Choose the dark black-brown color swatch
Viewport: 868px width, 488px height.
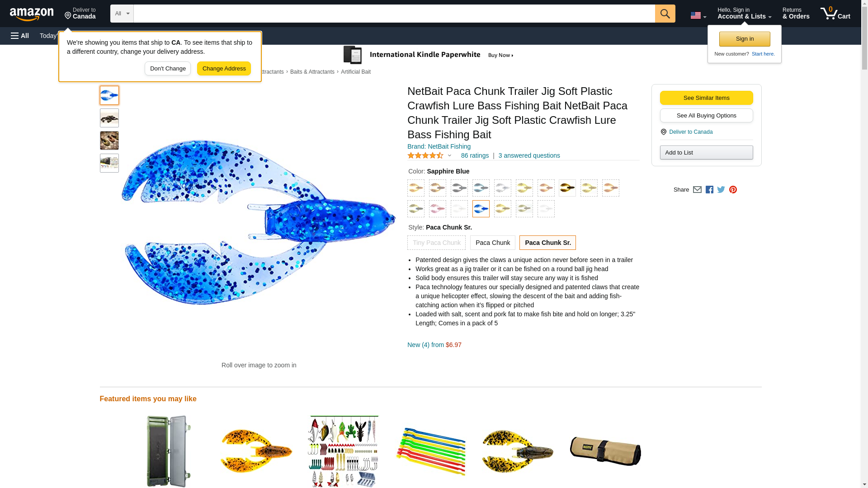point(567,188)
